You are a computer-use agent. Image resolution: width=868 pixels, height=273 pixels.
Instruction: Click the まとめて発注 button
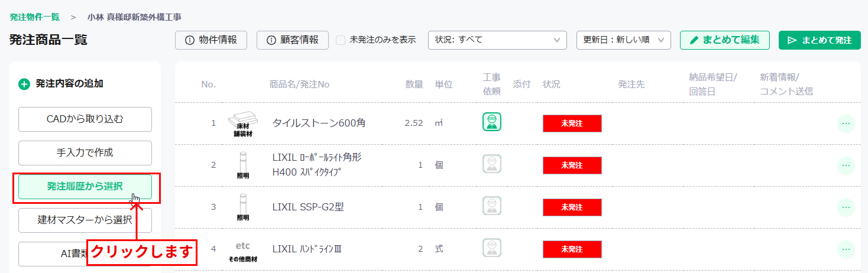pos(820,40)
